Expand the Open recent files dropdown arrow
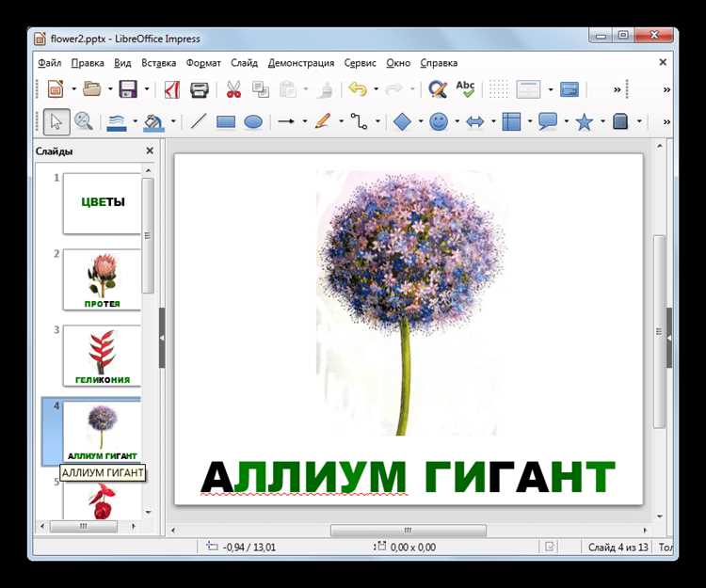This screenshot has height=588, width=706. click(110, 89)
